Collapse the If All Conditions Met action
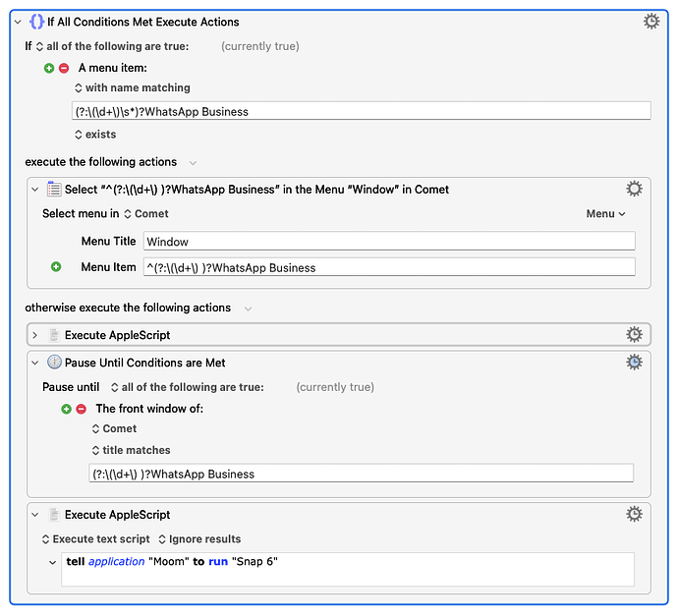The width and height of the screenshot is (678, 616). tap(18, 22)
